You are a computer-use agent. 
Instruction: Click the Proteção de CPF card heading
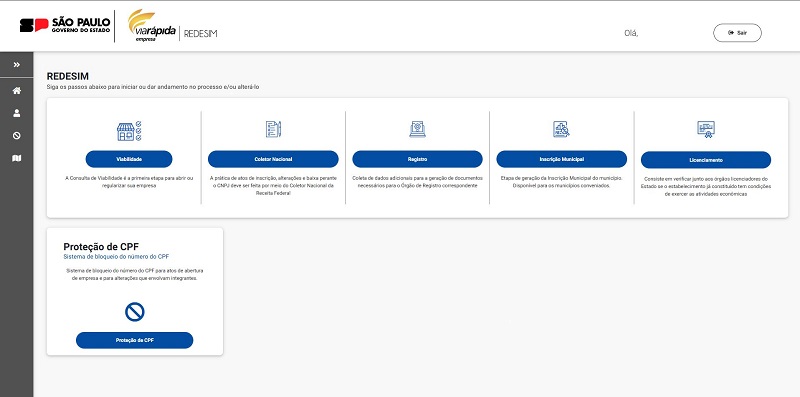tap(101, 247)
